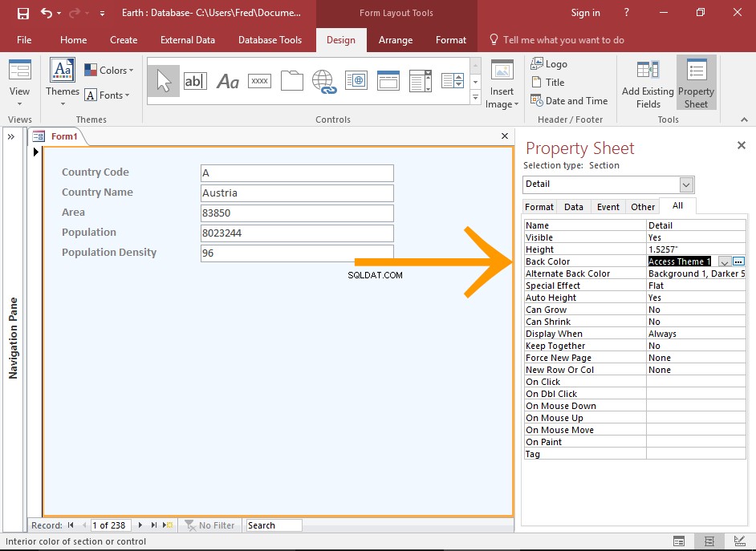Show next row of Controls gallery
The image size is (756, 551).
475,82
